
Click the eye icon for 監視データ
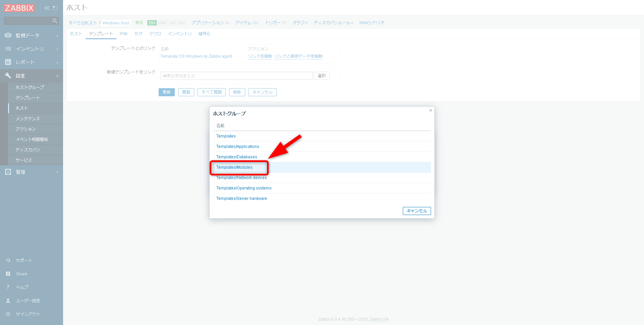click(x=8, y=35)
